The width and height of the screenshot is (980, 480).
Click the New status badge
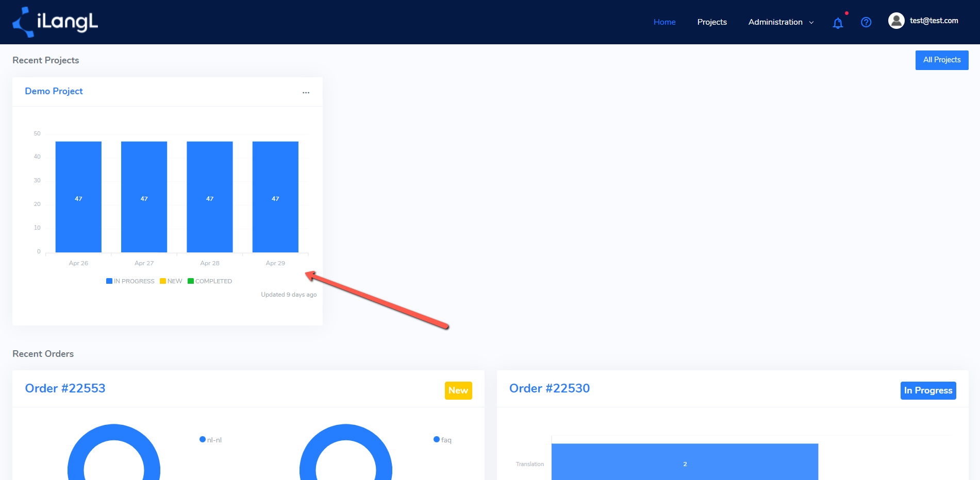pos(458,390)
